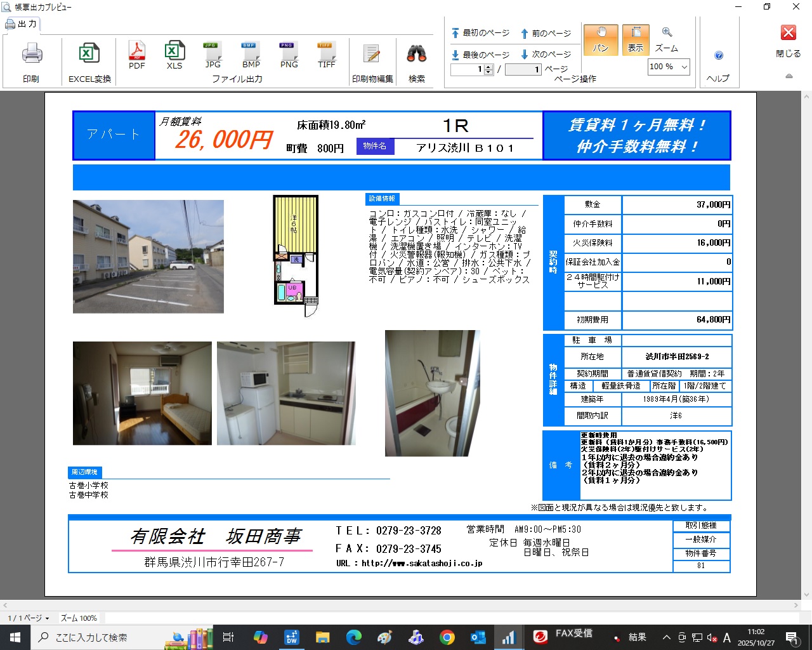Image resolution: width=812 pixels, height=650 pixels.
Task: Open the ヘルプ help button
Action: pyautogui.click(x=718, y=56)
